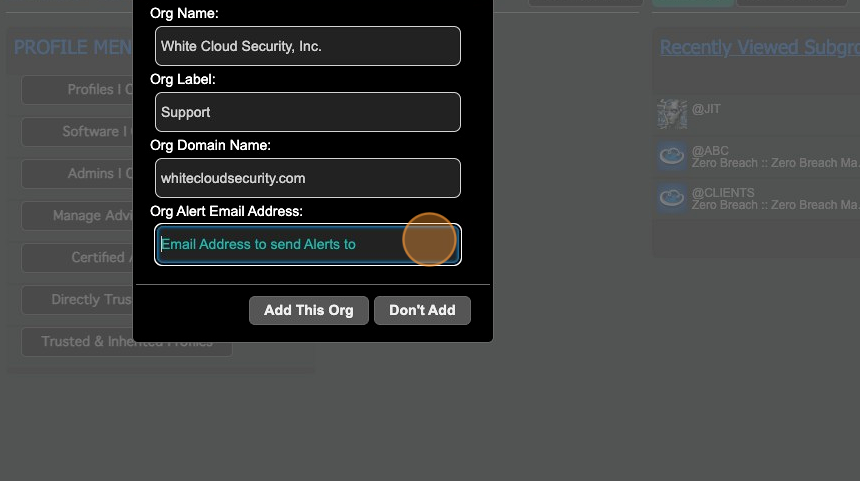The width and height of the screenshot is (860, 481).
Task: Focus the Org Name text field
Action: coord(308,46)
